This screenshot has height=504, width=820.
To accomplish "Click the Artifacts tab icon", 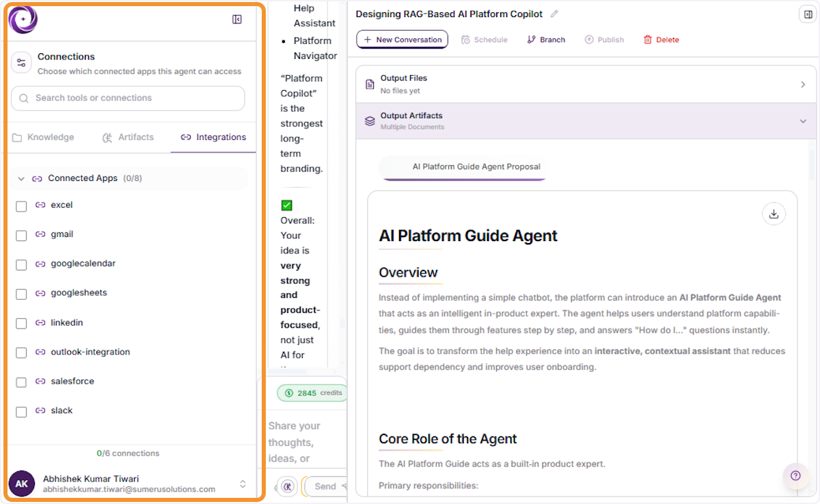I will tap(107, 137).
